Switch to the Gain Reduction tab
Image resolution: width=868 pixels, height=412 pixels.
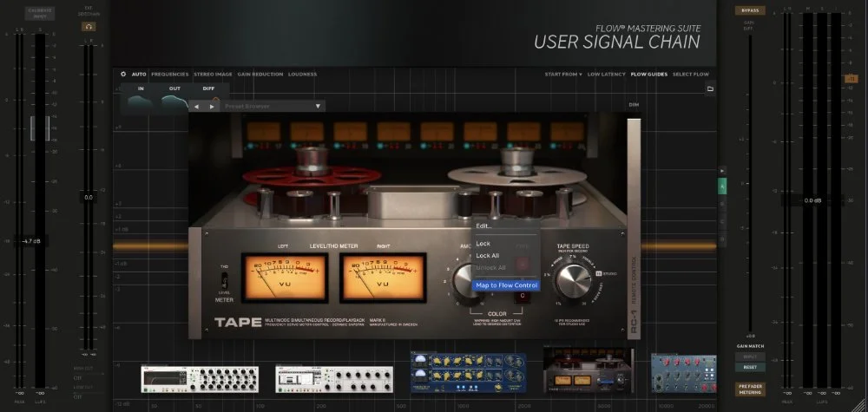[260, 74]
